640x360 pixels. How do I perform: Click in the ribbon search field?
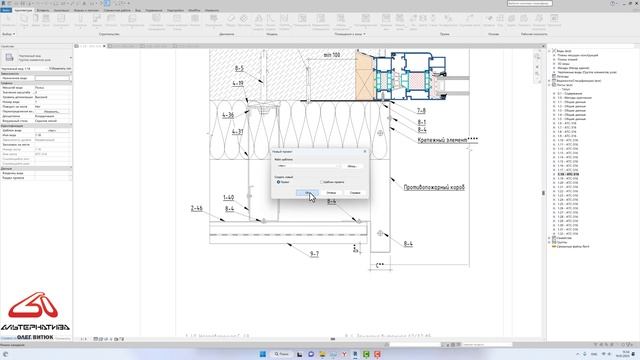(530, 3)
